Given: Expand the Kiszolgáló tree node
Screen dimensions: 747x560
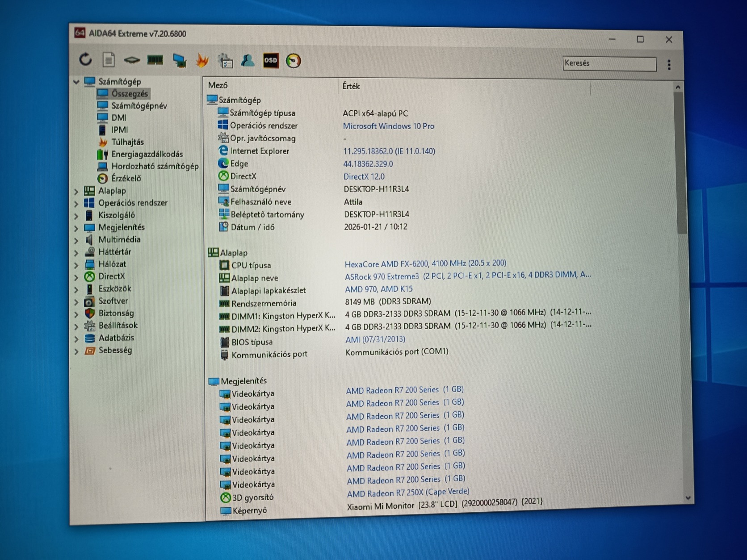Looking at the screenshot, I should 76,216.
